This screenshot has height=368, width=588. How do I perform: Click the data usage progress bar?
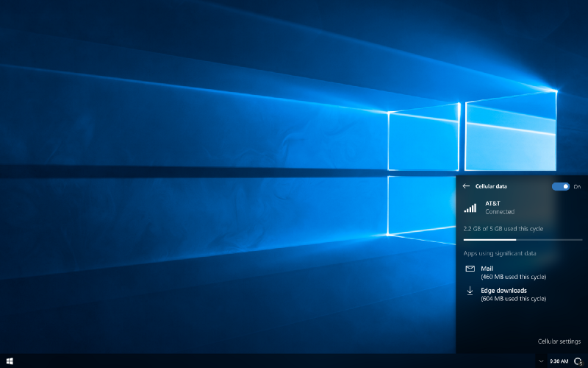523,239
